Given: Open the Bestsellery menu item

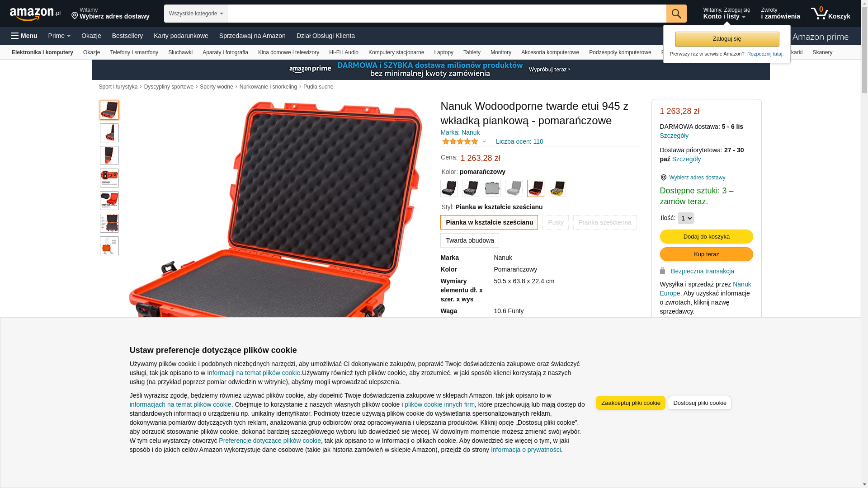Looking at the screenshot, I should (x=127, y=36).
